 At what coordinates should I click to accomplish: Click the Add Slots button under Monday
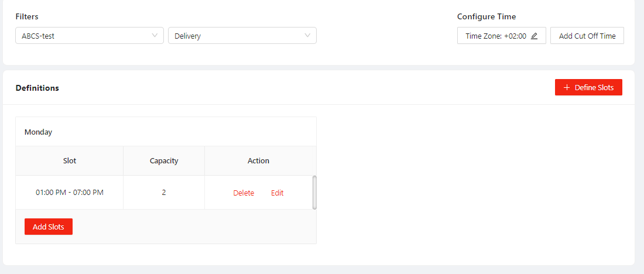point(49,227)
